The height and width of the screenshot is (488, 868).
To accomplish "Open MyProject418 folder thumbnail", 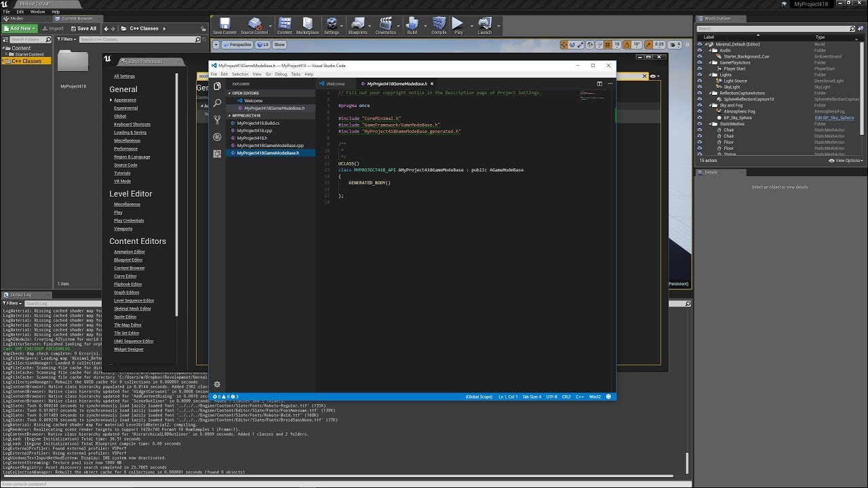I will [73, 62].
